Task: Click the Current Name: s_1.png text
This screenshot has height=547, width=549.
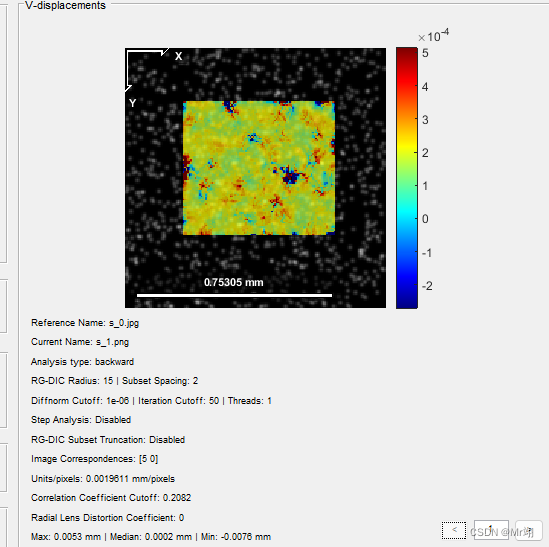Action: point(80,342)
